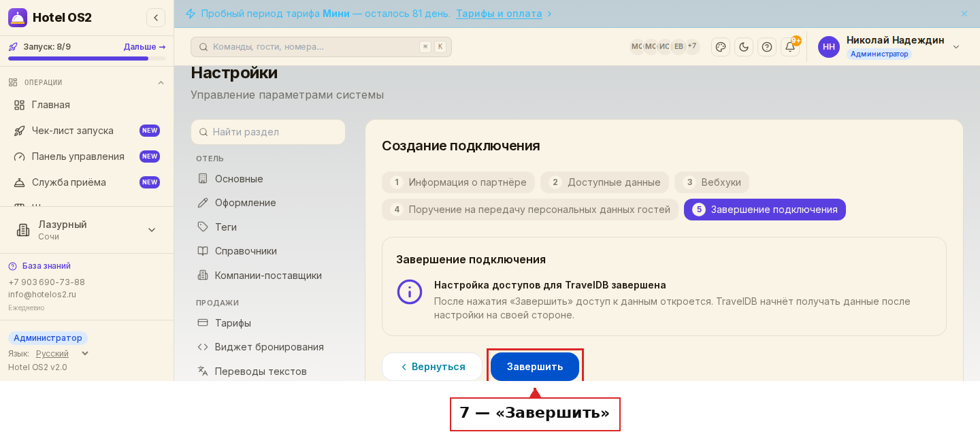The image size is (980, 447).
Task: Click the card icon beside Тарифы
Action: (x=203, y=322)
